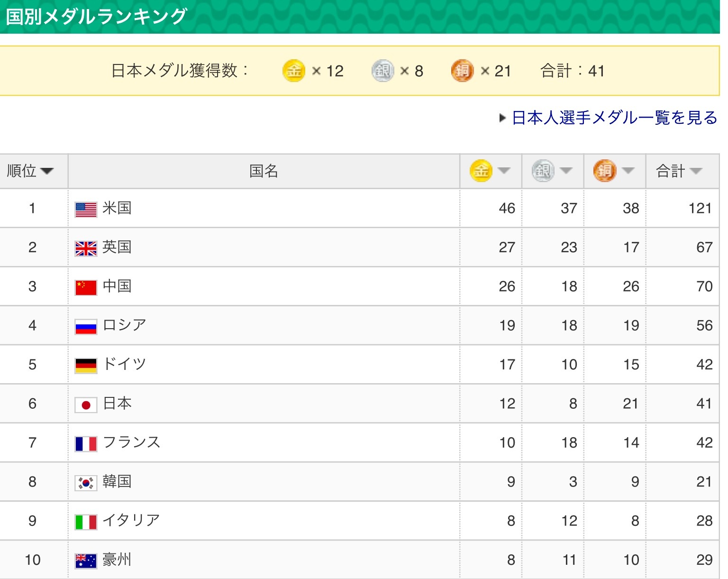Viewport: 728px width, 579px height.
Task: Click the United Kingdom flag icon
Action: [86, 248]
